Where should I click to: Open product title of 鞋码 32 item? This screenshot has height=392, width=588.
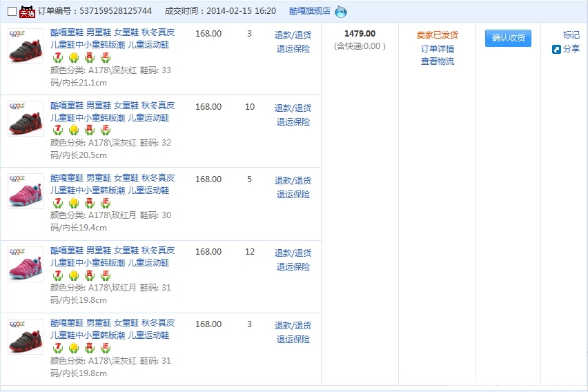[112, 111]
